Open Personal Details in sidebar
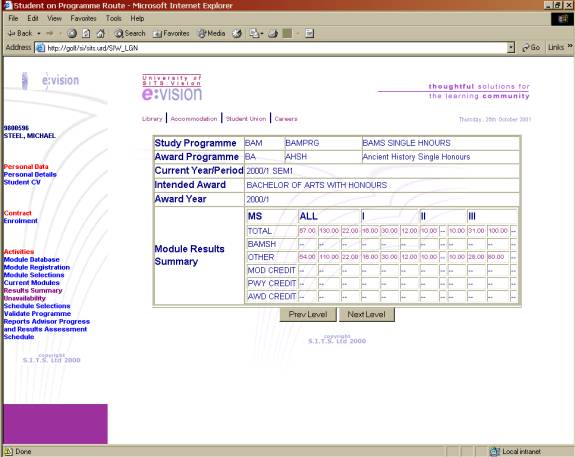The width and height of the screenshot is (575, 457). (x=30, y=175)
